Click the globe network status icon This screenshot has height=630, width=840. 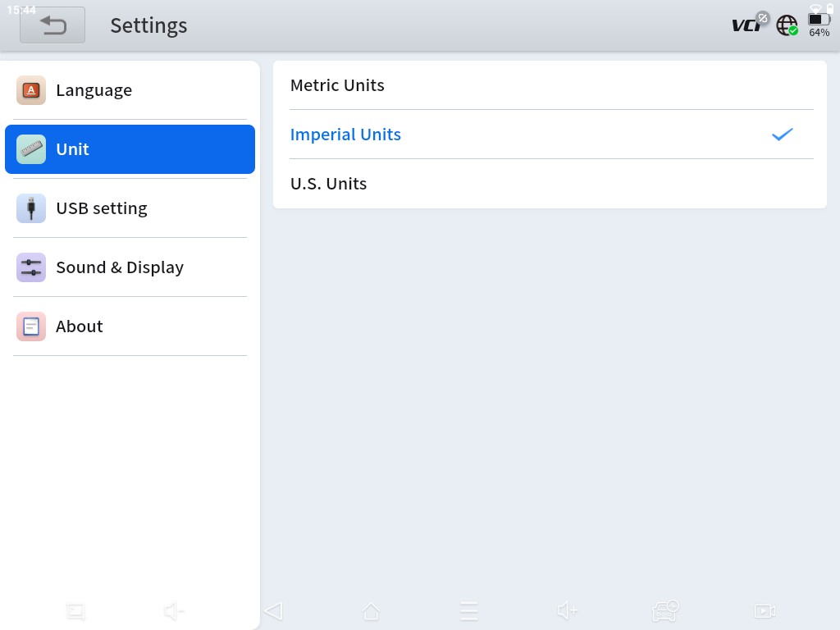[x=787, y=25]
